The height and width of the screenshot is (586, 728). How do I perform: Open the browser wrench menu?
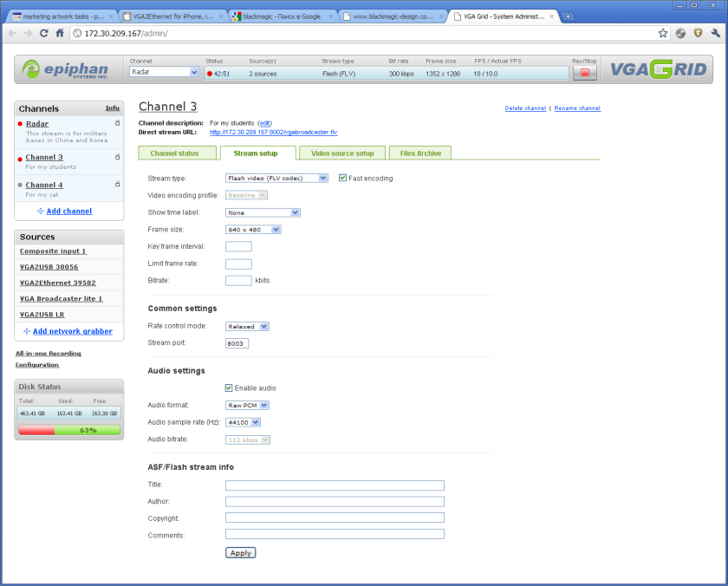click(x=715, y=33)
